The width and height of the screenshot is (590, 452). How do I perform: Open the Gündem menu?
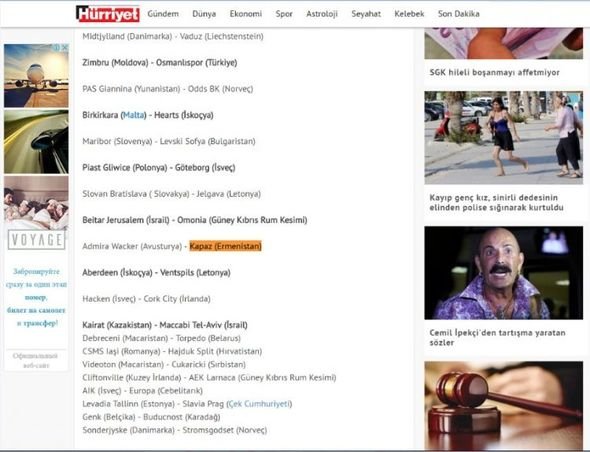[x=163, y=14]
